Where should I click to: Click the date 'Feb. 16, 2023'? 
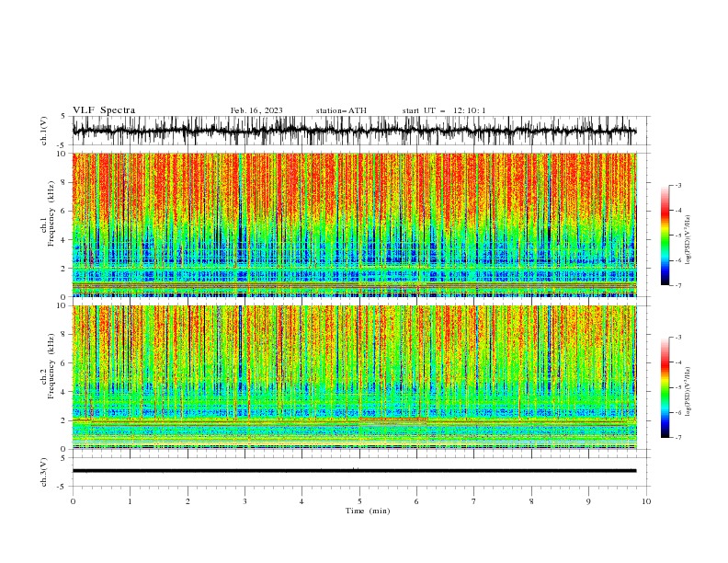click(x=256, y=110)
